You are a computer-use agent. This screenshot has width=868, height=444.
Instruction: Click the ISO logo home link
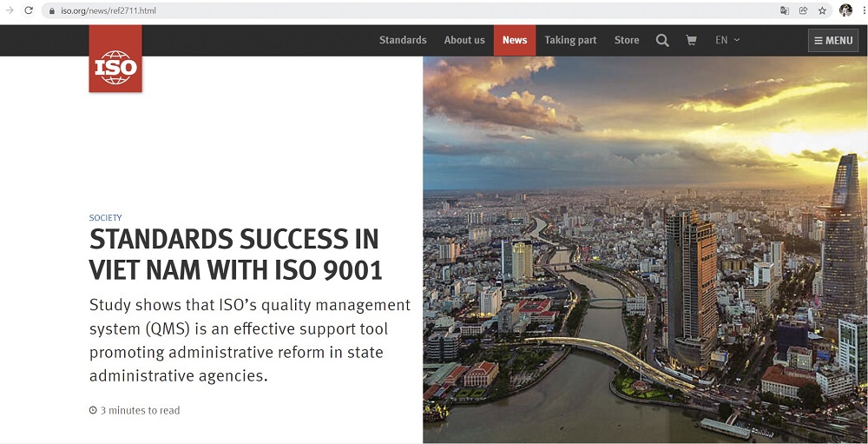coord(115,58)
